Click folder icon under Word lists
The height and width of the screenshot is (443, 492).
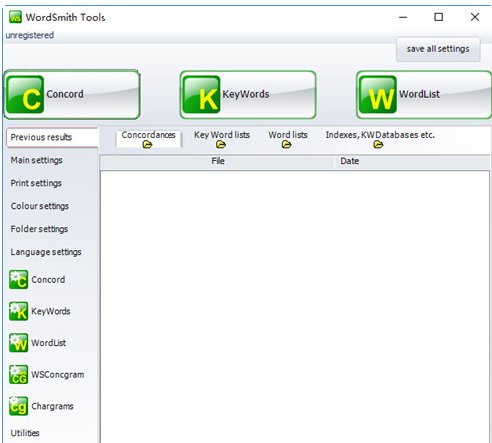286,145
